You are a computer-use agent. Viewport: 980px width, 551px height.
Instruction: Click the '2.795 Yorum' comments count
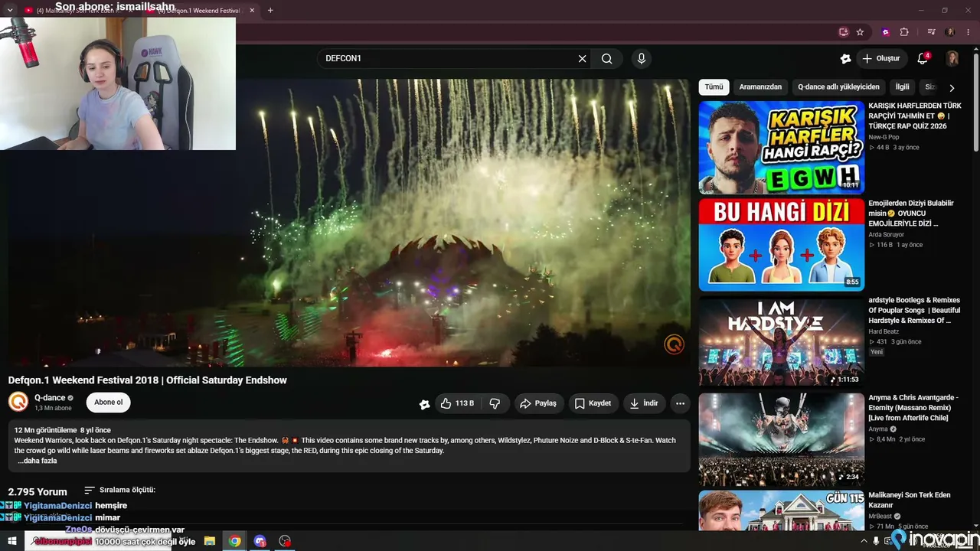point(38,491)
